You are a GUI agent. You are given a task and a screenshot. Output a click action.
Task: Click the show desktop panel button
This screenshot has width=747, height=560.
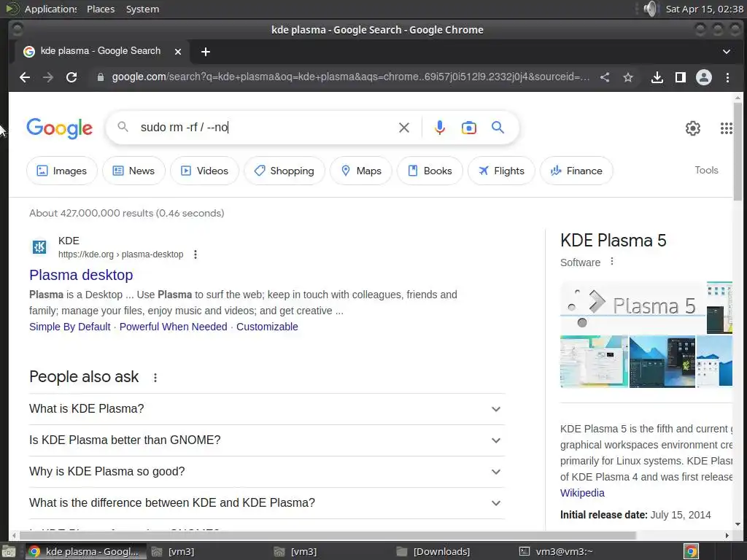pos(8,551)
